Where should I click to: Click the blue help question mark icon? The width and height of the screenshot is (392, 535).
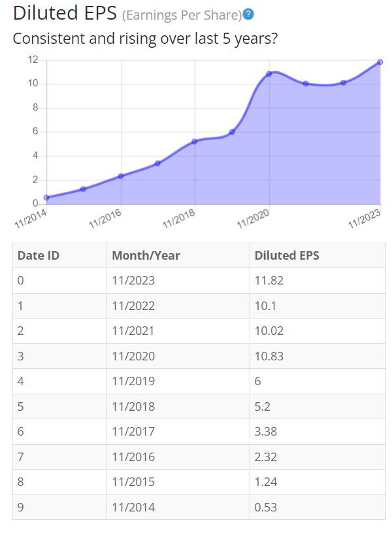pyautogui.click(x=248, y=14)
